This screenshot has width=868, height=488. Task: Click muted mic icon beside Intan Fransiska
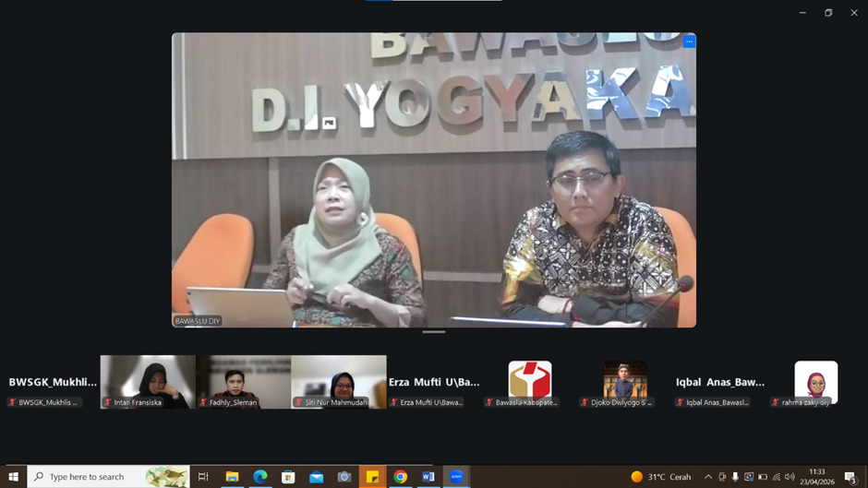[108, 402]
